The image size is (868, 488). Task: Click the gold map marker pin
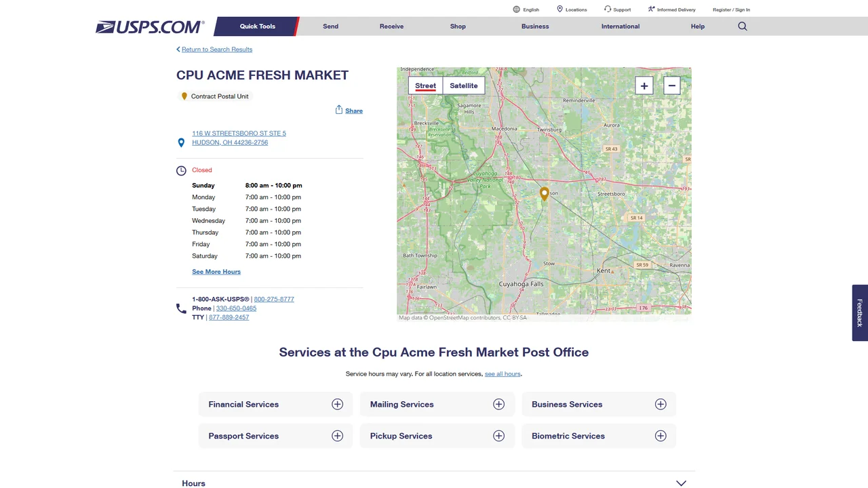pyautogui.click(x=544, y=194)
